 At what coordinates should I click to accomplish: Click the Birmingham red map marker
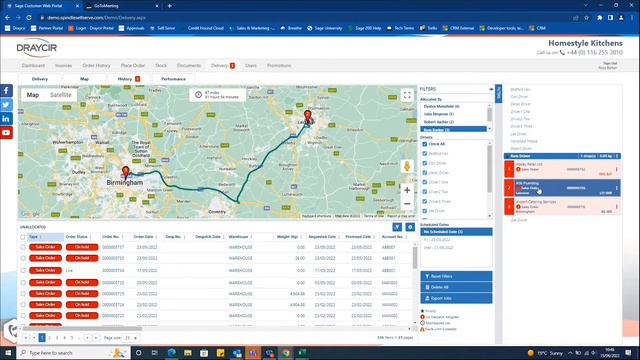(126, 172)
